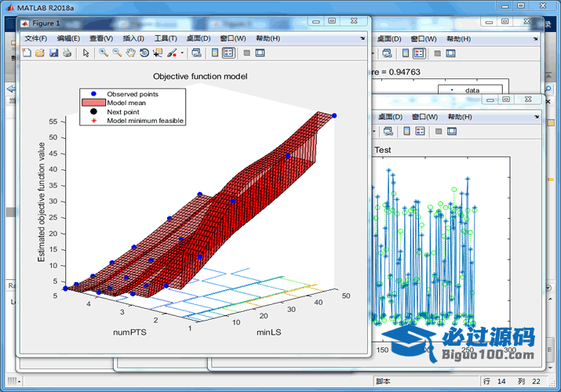The height and width of the screenshot is (392, 561).
Task: Insert a colorbar in Figure 1
Action: coord(215,53)
